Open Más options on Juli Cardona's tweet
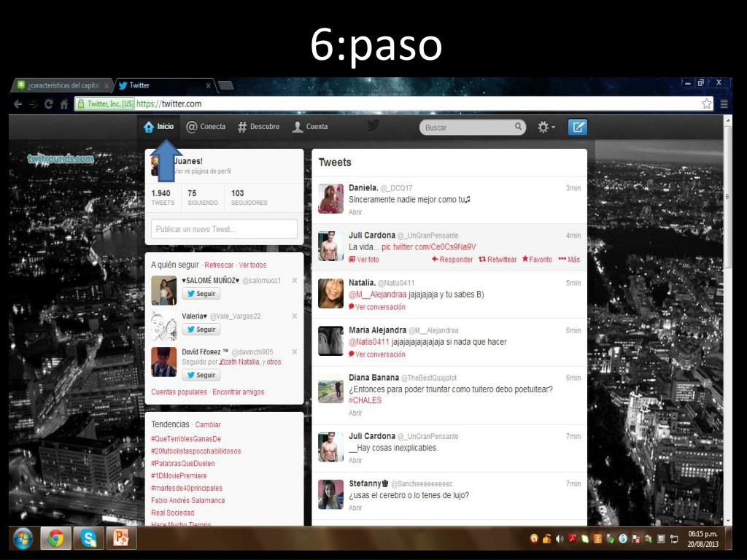 [x=569, y=260]
